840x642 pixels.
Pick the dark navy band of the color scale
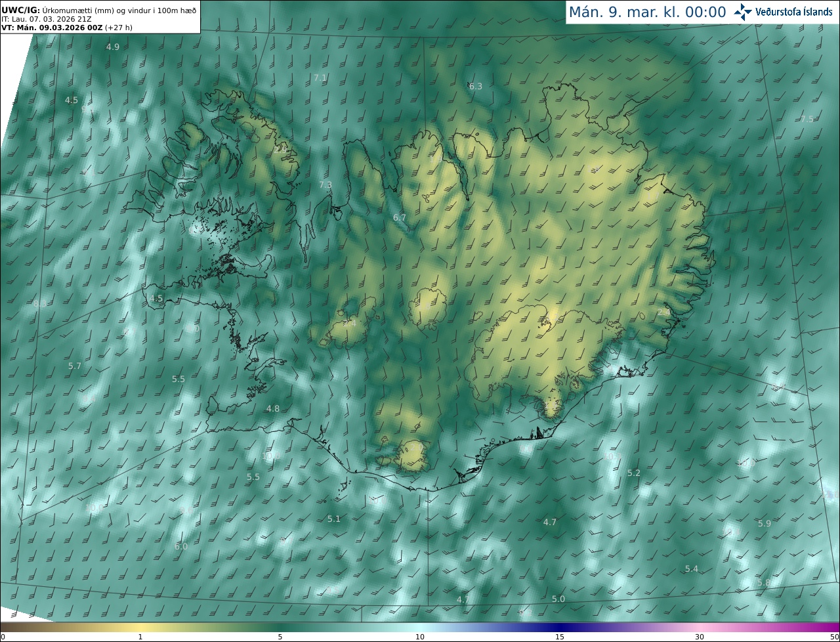(x=560, y=628)
